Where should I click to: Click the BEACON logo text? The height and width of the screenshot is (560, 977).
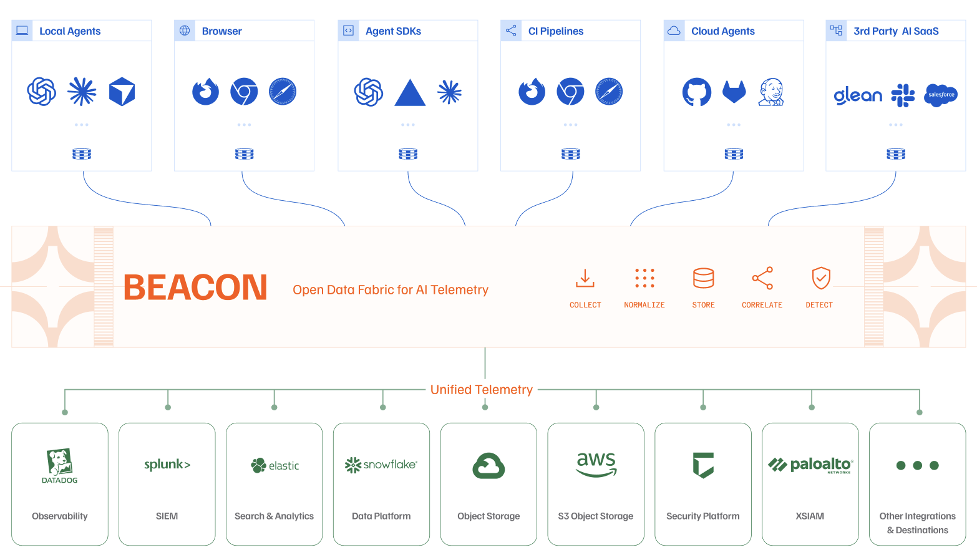[195, 287]
